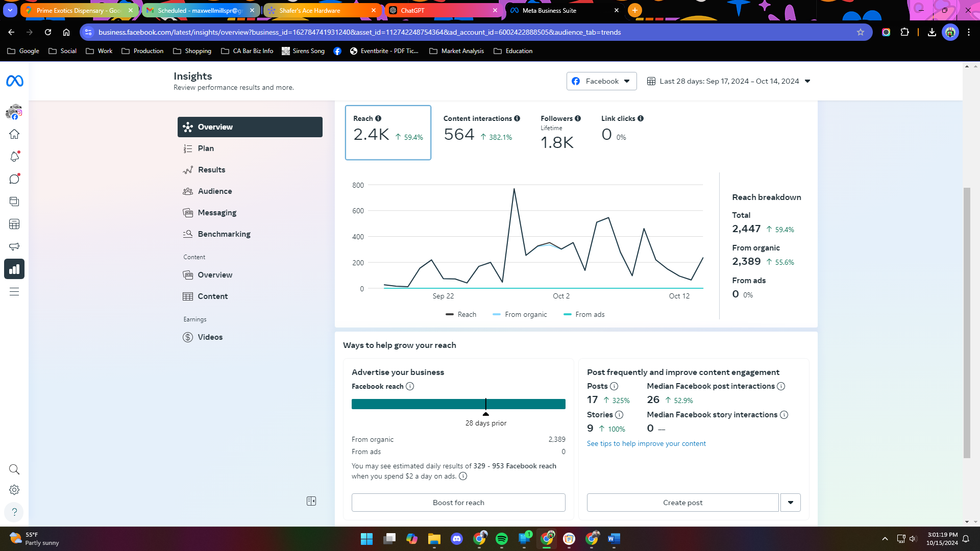Open Settings gear in left sidebar
The height and width of the screenshot is (551, 980).
click(14, 490)
